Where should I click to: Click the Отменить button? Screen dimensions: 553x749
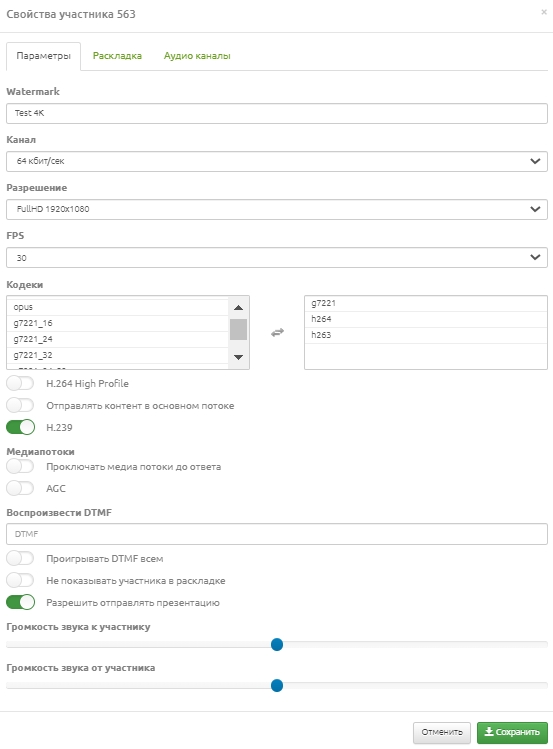coord(442,732)
